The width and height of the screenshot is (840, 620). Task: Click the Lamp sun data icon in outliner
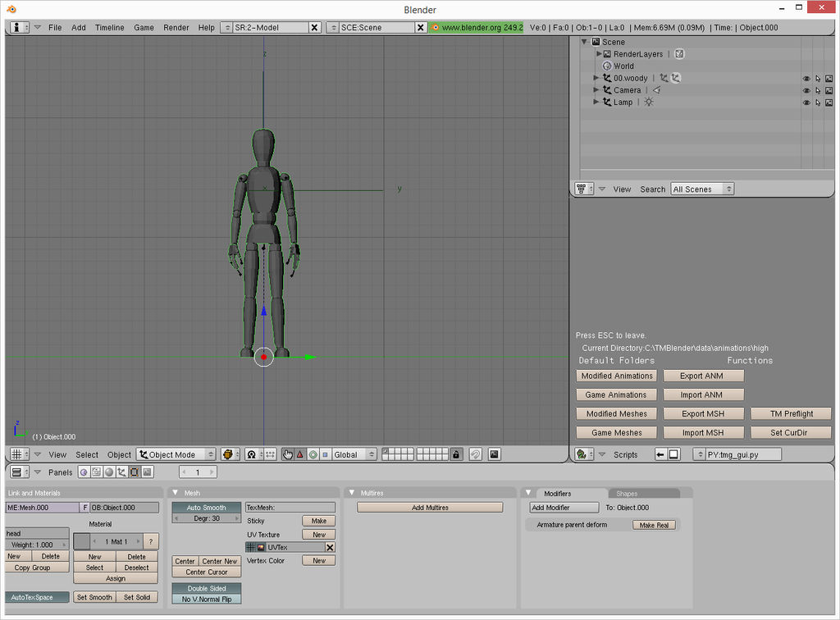tap(649, 102)
